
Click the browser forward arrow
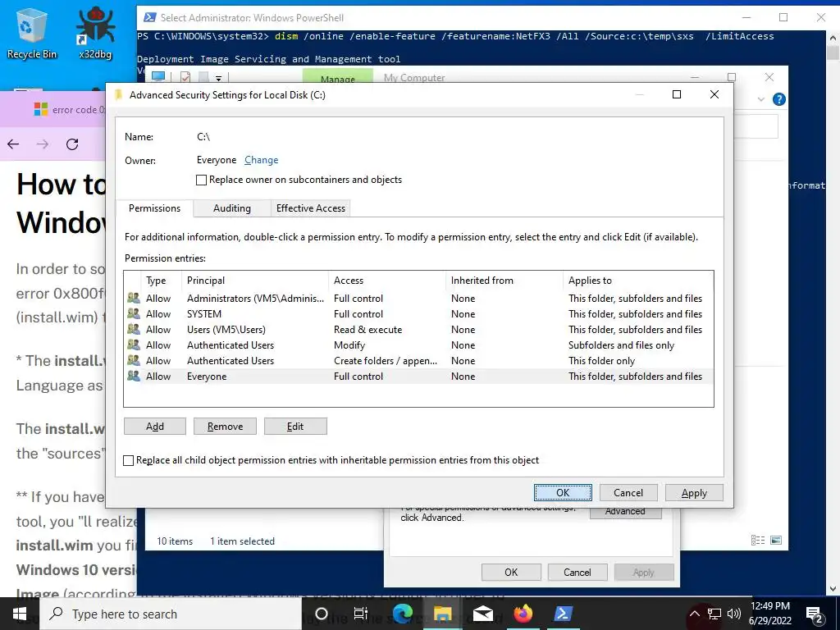coord(43,144)
